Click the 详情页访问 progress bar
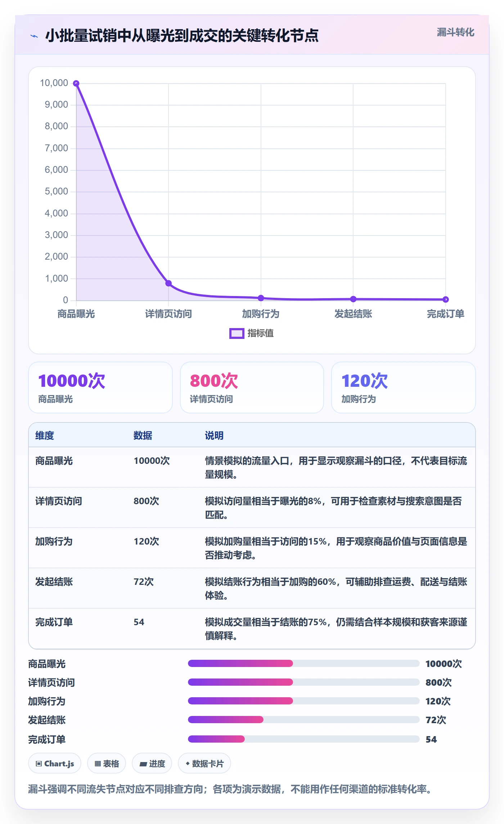The image size is (504, 824). pos(303,682)
